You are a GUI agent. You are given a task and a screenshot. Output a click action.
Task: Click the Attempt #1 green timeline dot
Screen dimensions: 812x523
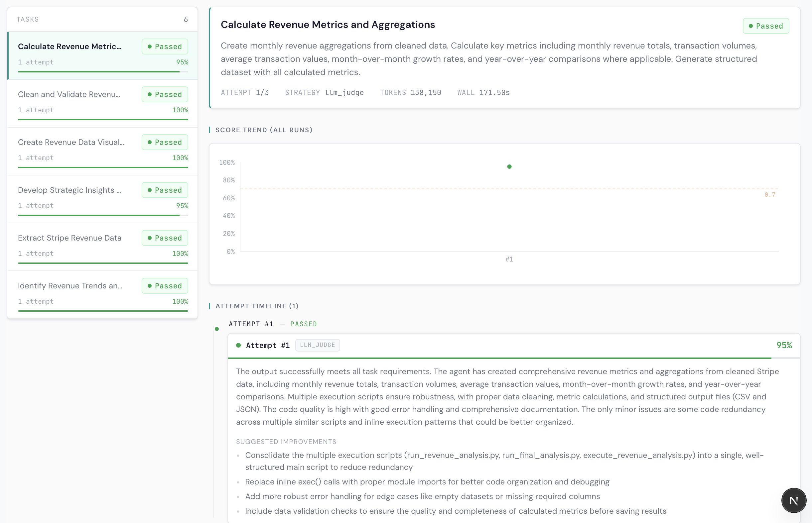(x=217, y=329)
